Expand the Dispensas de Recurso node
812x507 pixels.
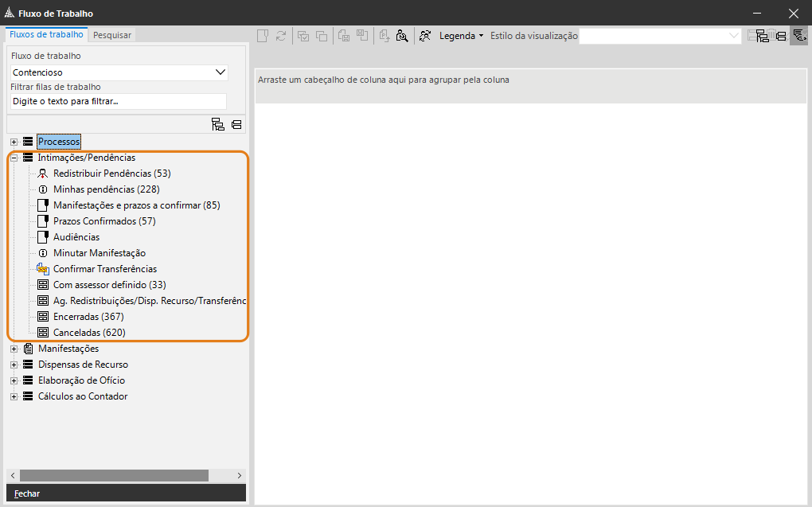click(14, 365)
